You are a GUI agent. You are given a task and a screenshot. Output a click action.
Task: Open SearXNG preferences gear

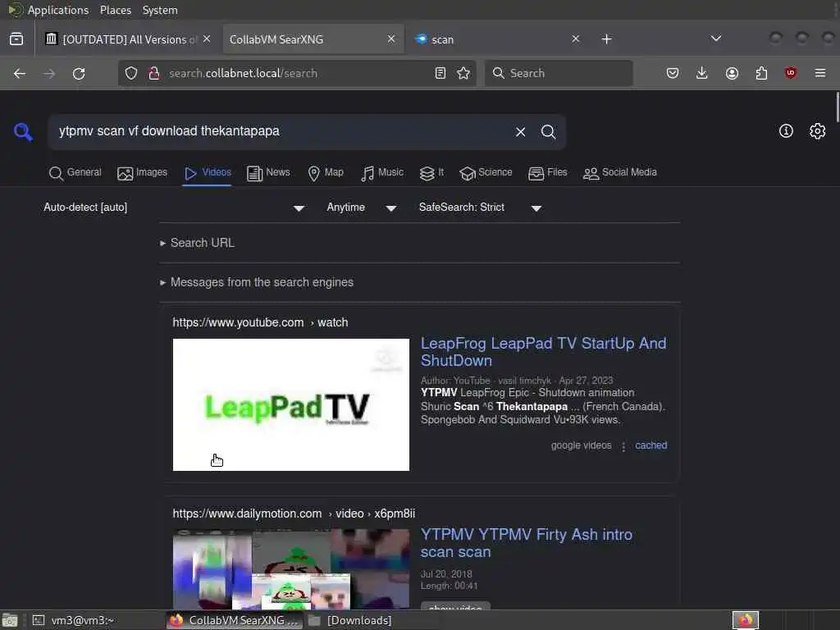pos(818,131)
